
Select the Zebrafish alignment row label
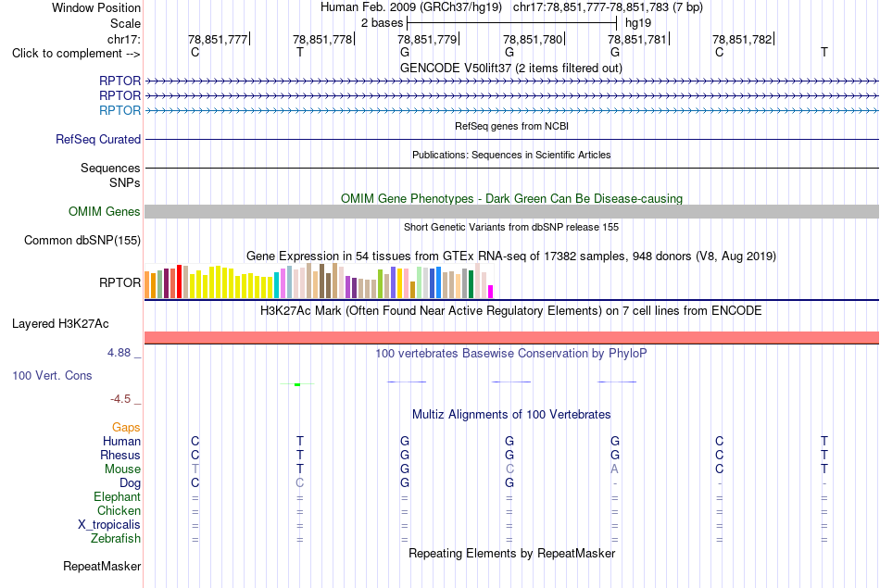point(116,539)
